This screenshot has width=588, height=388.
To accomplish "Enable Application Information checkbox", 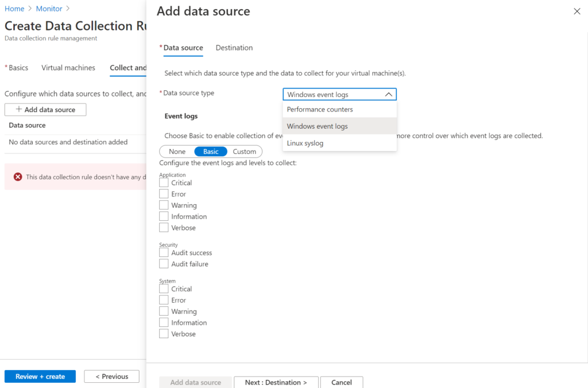I will coord(164,217).
